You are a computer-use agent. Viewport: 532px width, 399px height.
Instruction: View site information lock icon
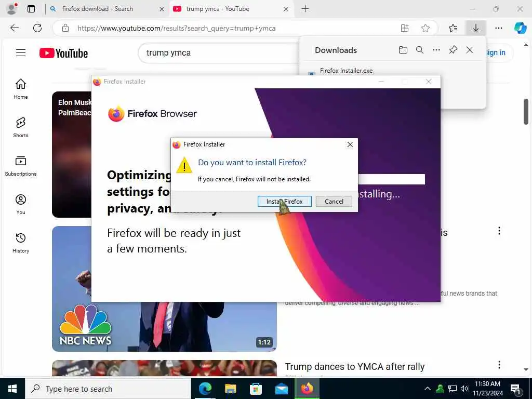tap(65, 28)
